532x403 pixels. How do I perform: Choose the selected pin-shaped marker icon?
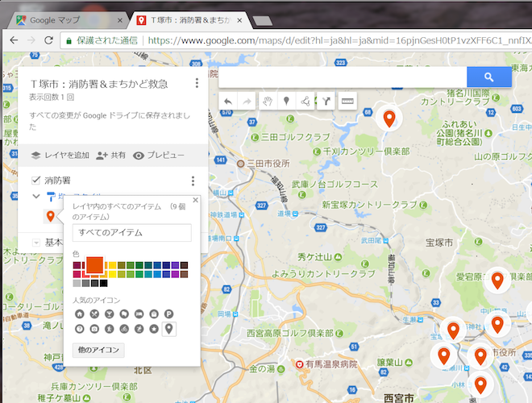pos(168,329)
